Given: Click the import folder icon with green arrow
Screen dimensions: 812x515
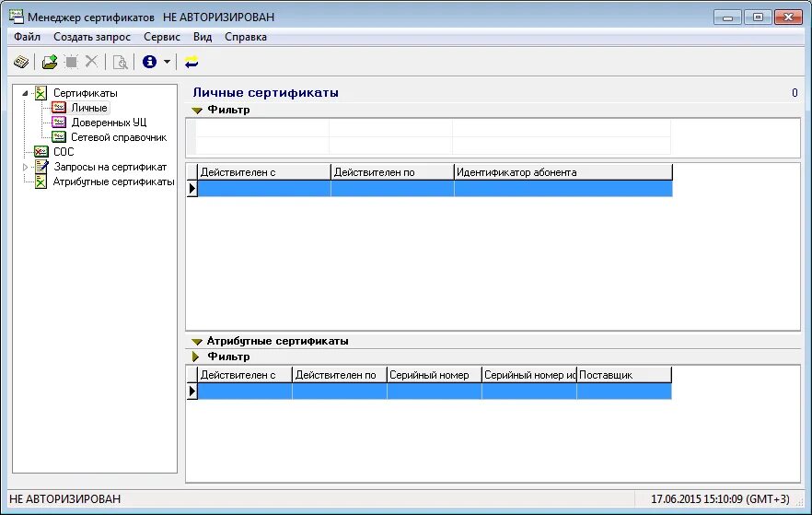Looking at the screenshot, I should point(50,62).
